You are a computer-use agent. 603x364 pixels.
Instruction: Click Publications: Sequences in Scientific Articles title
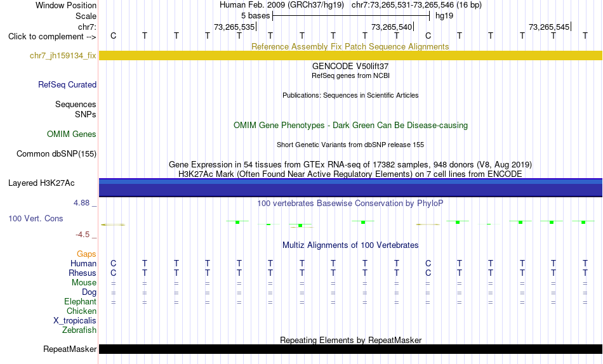[x=350, y=95]
